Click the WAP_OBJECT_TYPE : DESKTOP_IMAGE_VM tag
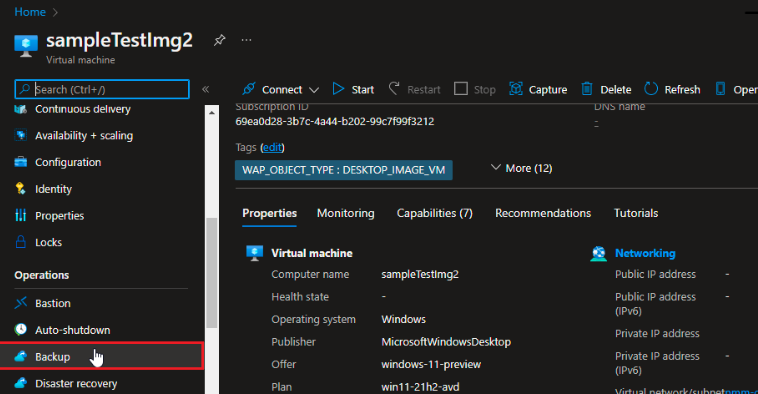Screen dimensions: 758x394 344,170
